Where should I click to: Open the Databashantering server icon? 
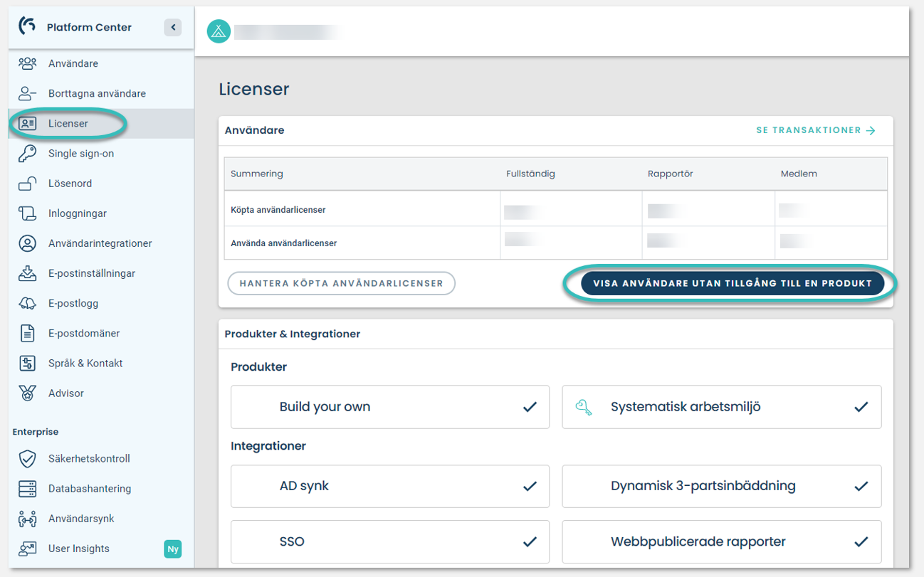tap(27, 489)
